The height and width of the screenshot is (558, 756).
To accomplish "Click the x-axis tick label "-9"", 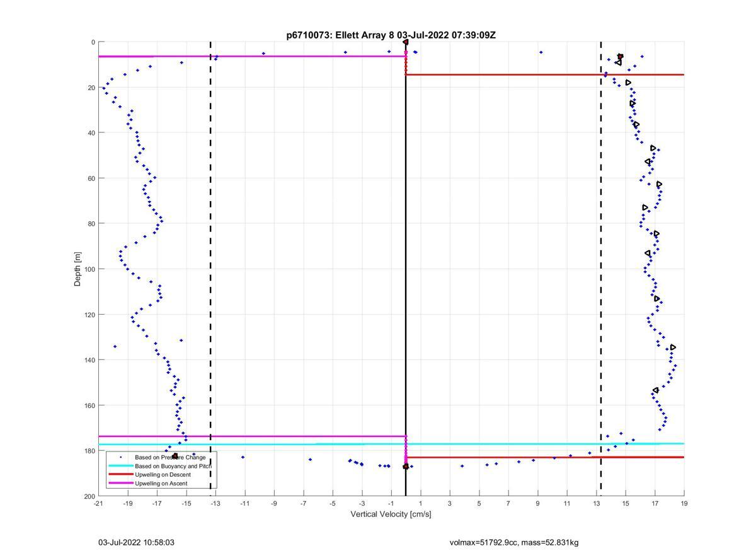I will click(274, 504).
